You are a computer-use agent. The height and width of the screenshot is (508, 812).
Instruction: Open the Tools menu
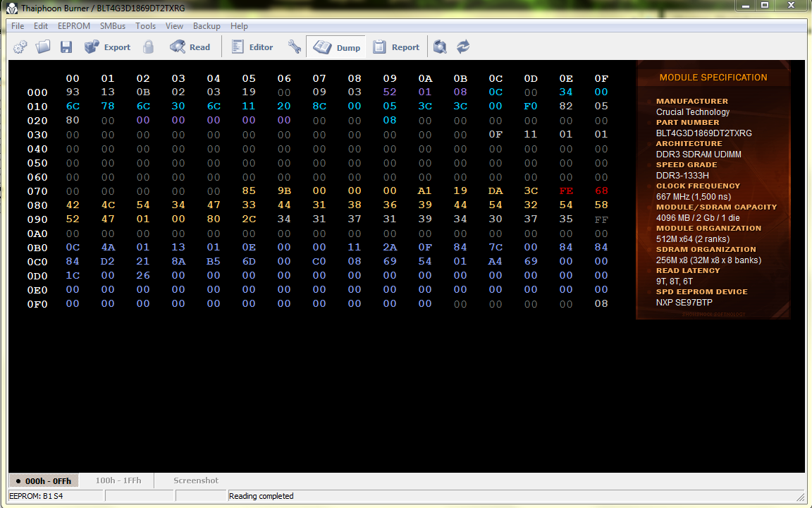(x=145, y=26)
